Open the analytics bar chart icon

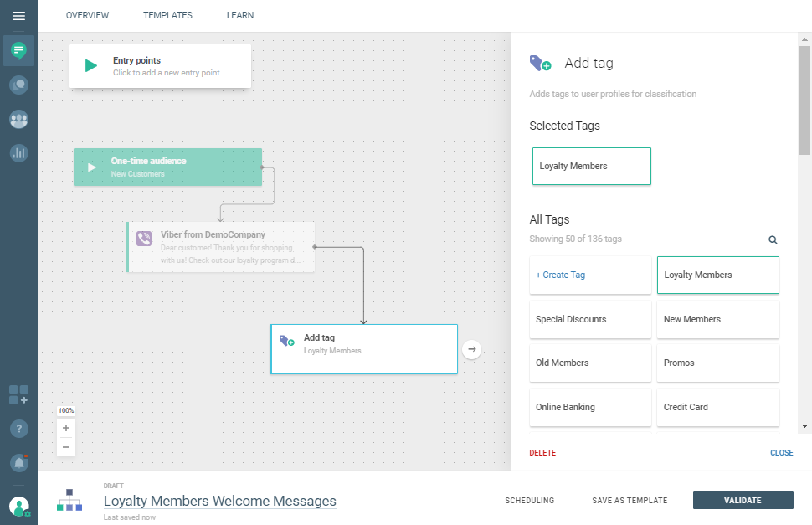(18, 153)
